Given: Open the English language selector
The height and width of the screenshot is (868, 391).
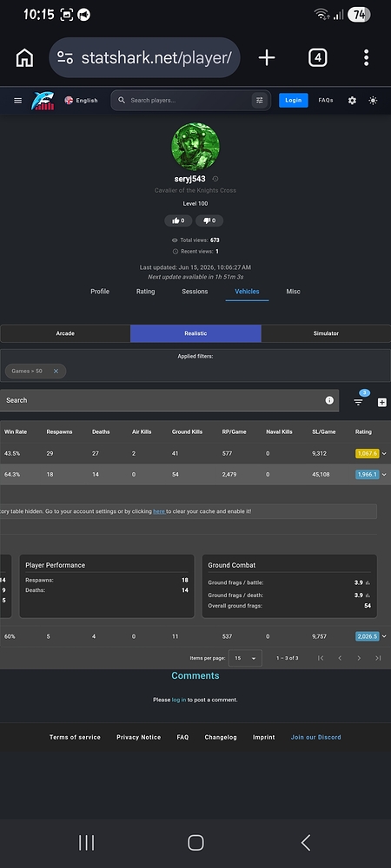Looking at the screenshot, I should pyautogui.click(x=81, y=100).
